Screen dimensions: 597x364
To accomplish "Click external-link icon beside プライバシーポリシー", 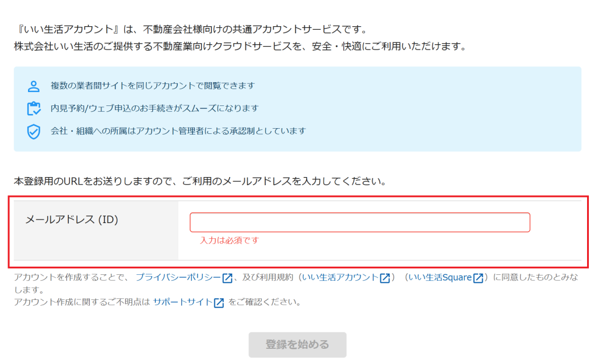I will 227,278.
